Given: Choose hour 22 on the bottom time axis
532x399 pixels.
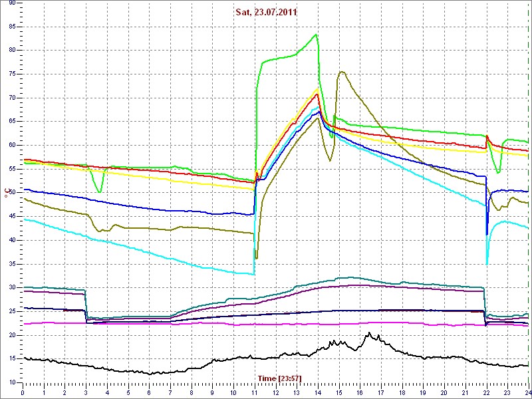Looking at the screenshot, I should click(487, 392).
